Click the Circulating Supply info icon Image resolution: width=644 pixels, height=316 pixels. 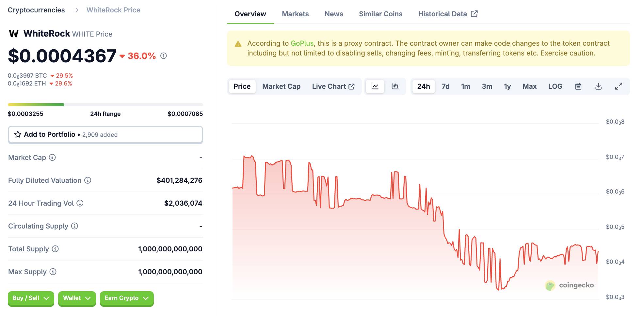(74, 226)
